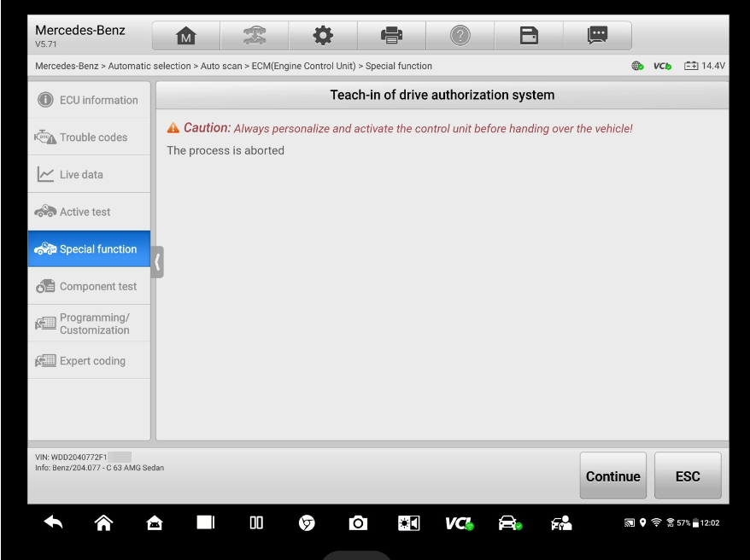Viewport: 750px width, 560px height.
Task: Select the Info Benz/204.077 C 63 AMG text
Action: coord(99,468)
